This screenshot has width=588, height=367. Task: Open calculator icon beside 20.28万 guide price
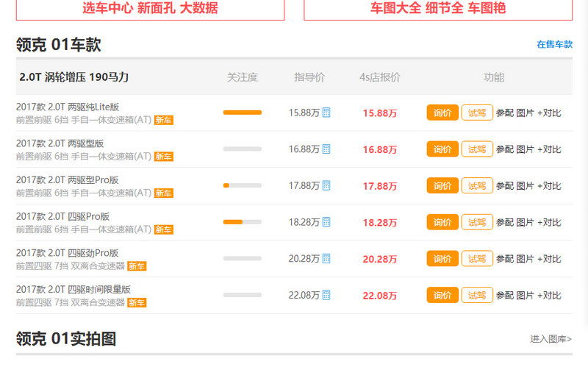(x=326, y=259)
